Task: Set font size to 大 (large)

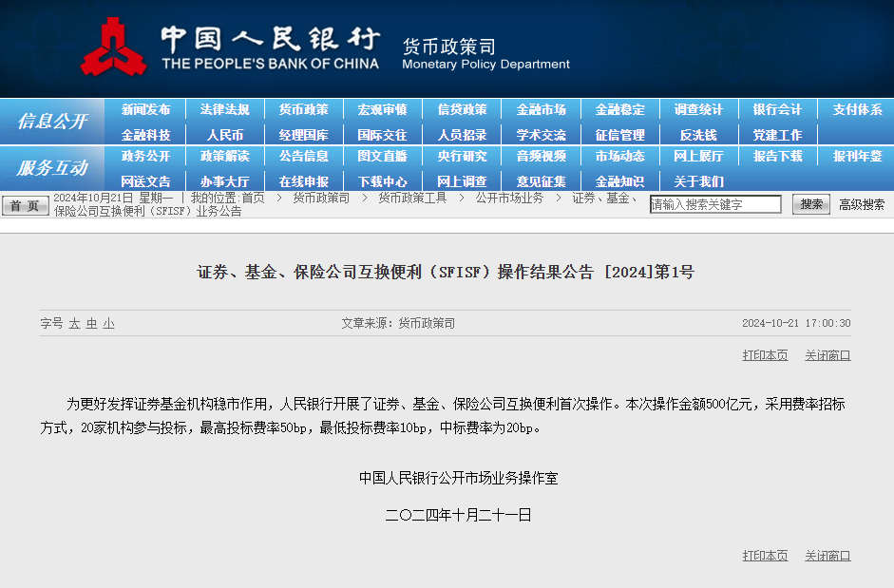Action: pos(74,324)
